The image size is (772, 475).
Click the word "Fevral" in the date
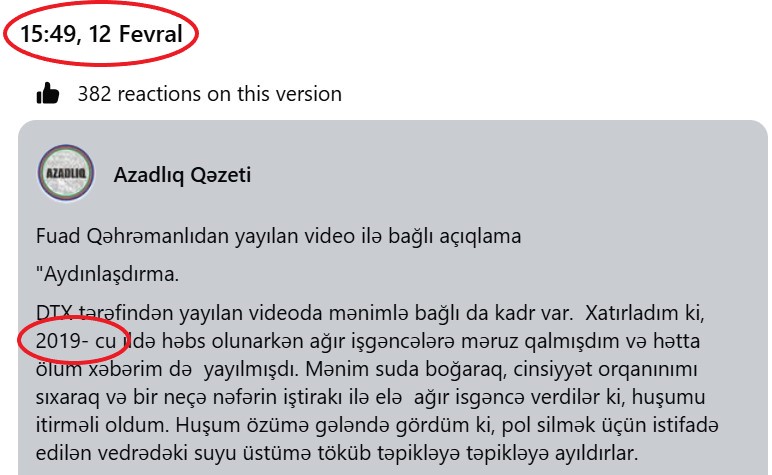[151, 34]
